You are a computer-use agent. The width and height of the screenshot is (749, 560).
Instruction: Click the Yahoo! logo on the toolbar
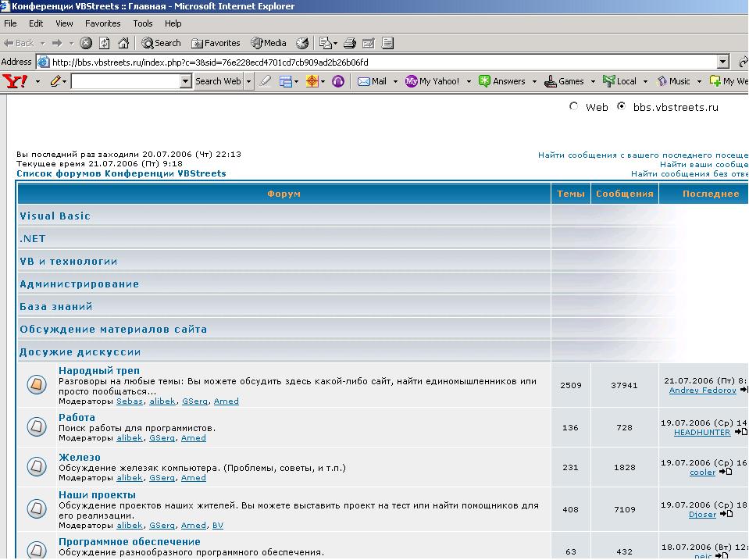16,81
